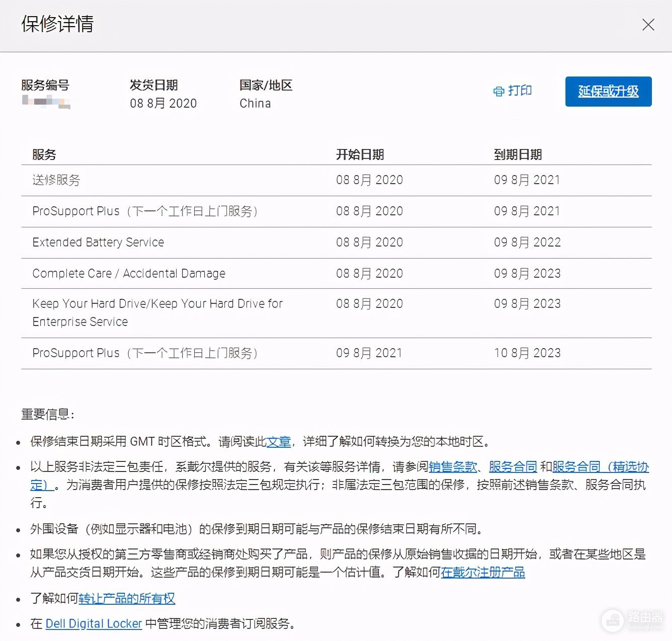Screen dimensions: 672x641
Task: Select the 发货日期 label
Action: tap(154, 85)
